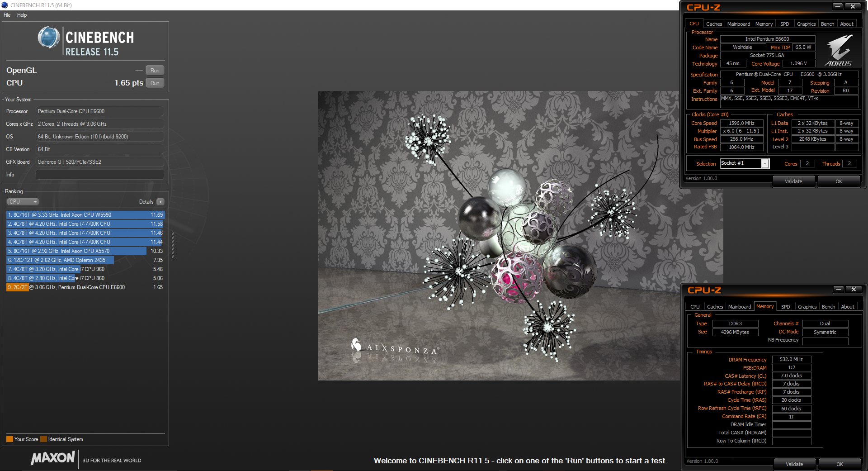Click the panel splitter handle beside ranking
Image resolution: width=868 pixels, height=471 pixels.
pyautogui.click(x=173, y=245)
